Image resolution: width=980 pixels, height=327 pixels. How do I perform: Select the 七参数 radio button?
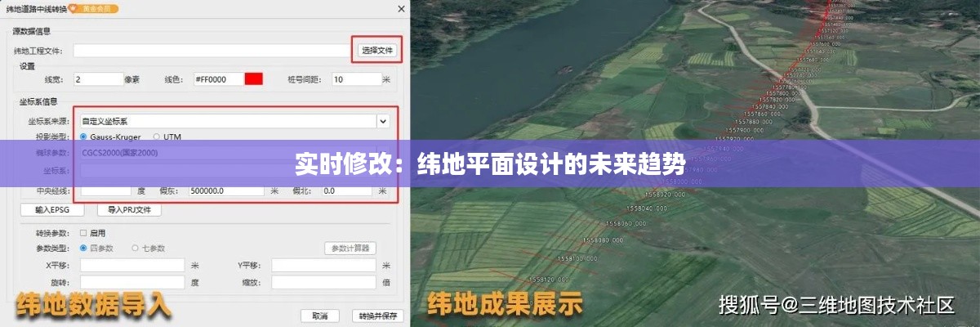136,248
